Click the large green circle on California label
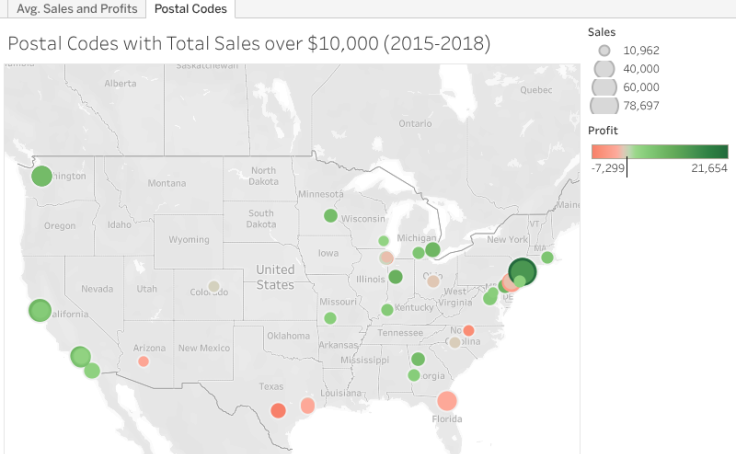The height and width of the screenshot is (454, 736). pos(38,310)
